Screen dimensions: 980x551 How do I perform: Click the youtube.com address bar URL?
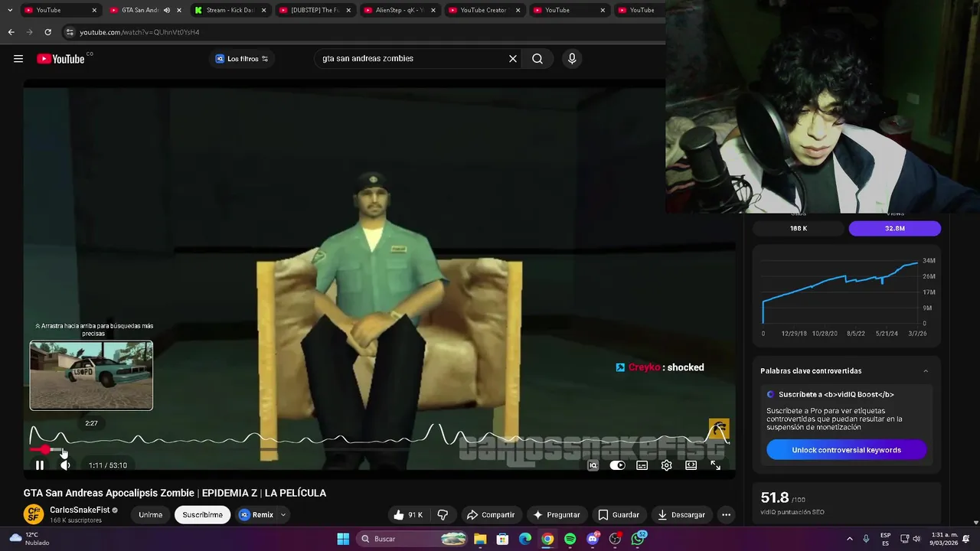coord(139,32)
